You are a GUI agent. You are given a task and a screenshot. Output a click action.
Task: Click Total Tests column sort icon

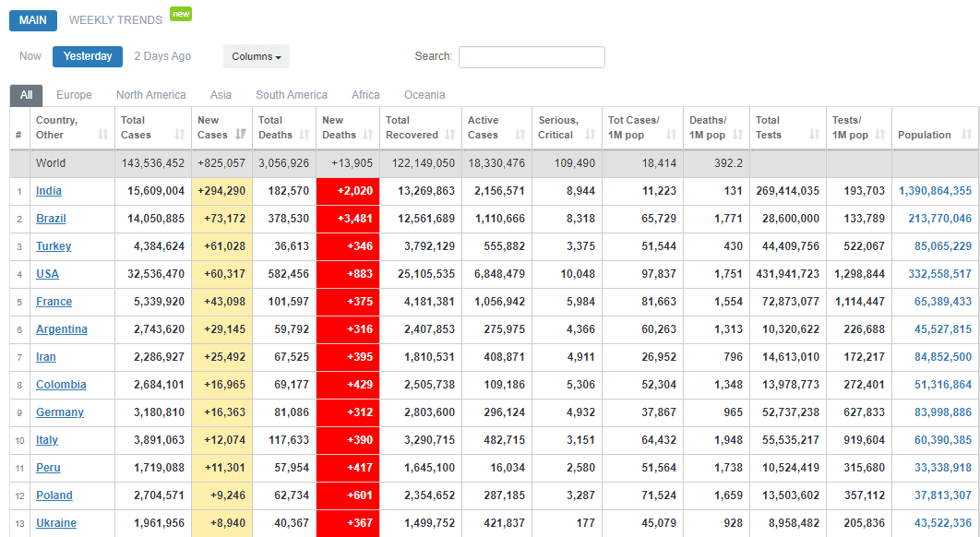[814, 135]
